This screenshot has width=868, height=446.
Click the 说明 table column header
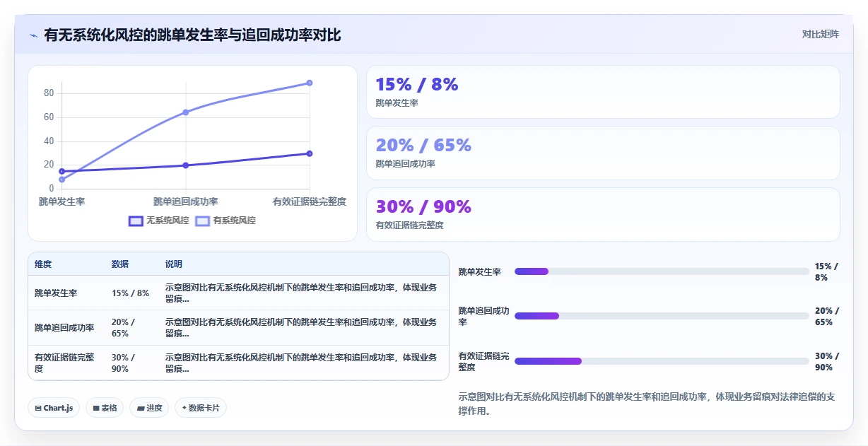point(174,264)
